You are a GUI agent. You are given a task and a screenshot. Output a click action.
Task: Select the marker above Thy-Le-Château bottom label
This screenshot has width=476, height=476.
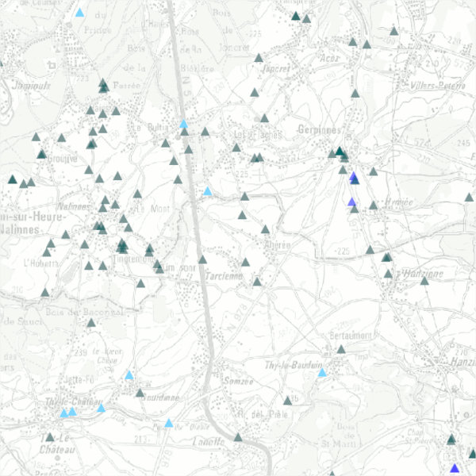coord(49,436)
